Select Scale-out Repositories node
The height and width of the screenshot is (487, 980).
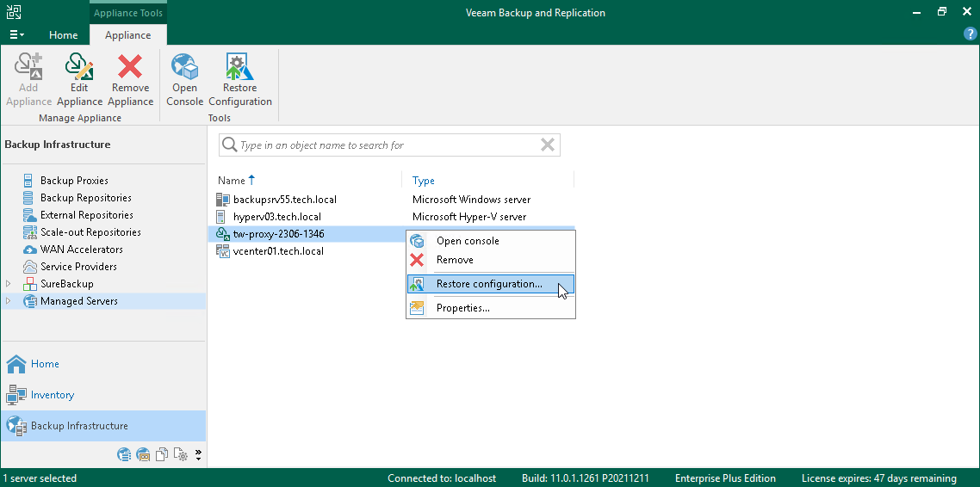tap(90, 232)
